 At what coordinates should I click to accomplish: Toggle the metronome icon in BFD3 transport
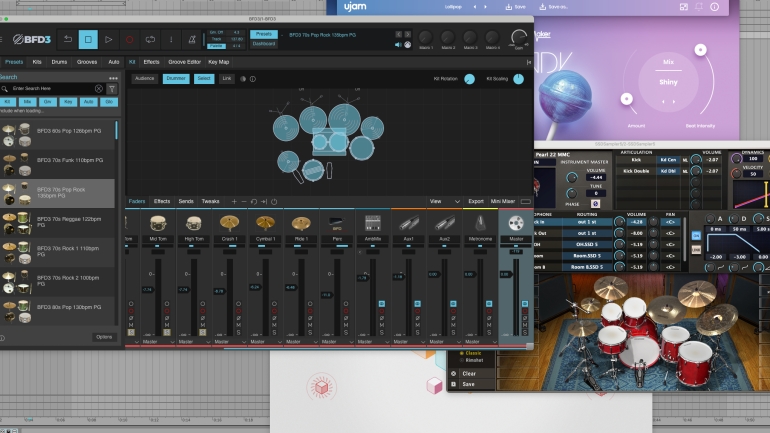pyautogui.click(x=192, y=40)
